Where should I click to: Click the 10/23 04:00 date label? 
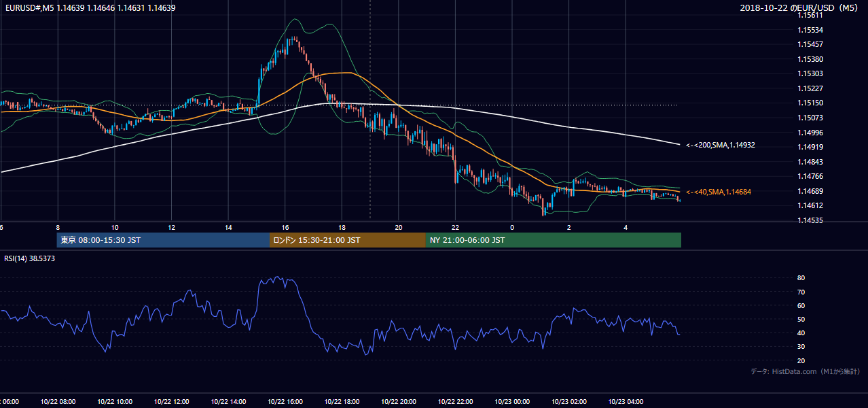pos(626,402)
